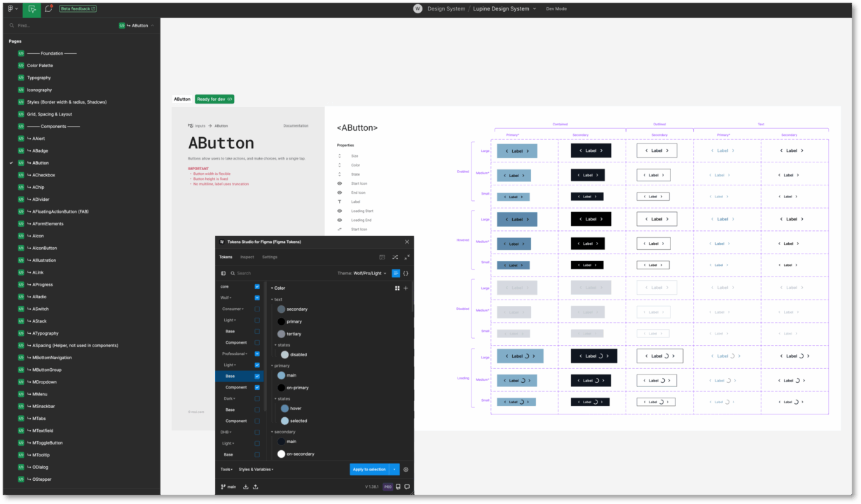Viewport: 861px width, 504px height.
Task: Switch tokens to grid view
Action: point(397,288)
